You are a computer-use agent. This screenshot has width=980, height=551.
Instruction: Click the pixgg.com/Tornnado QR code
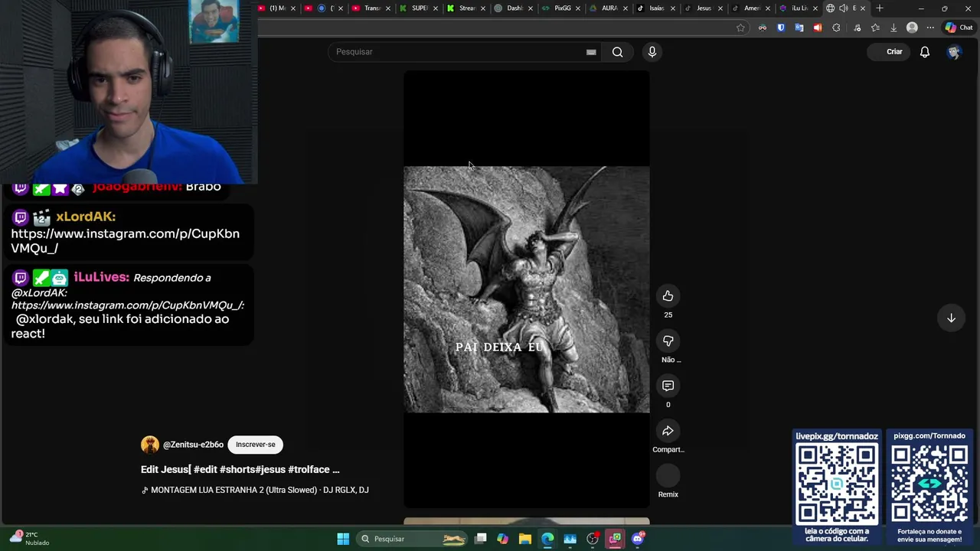[x=929, y=483]
